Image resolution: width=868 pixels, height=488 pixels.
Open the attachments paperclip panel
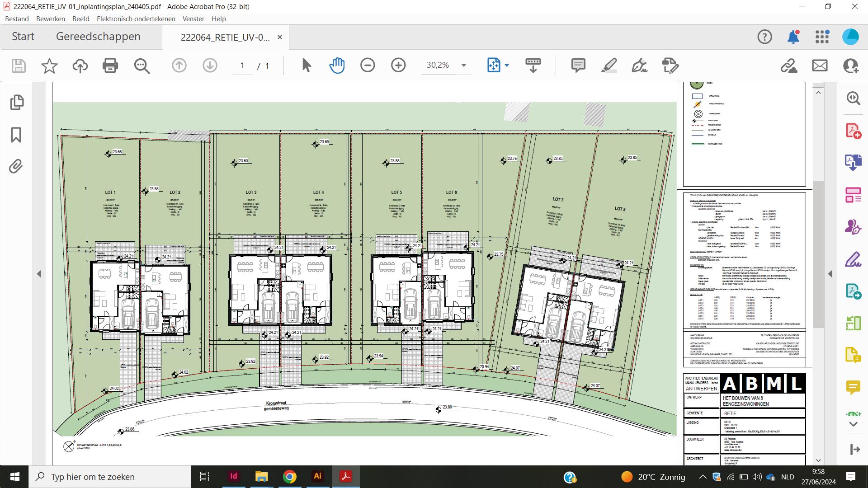16,167
